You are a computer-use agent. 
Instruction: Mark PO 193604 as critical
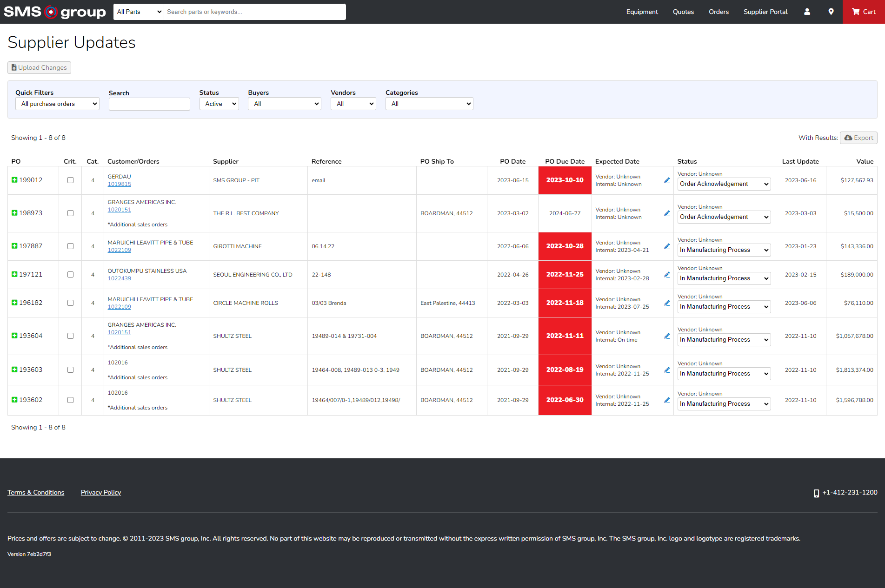tap(70, 336)
